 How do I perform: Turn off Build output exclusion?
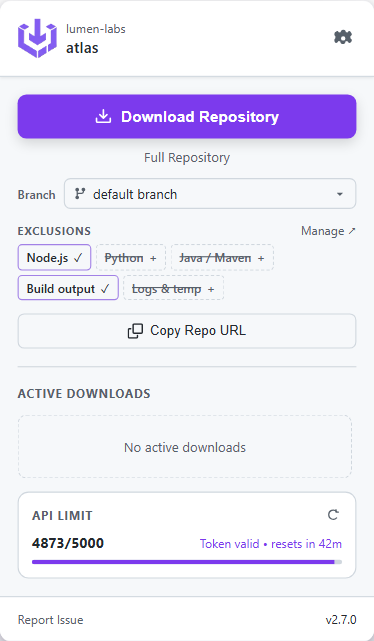[x=68, y=288]
